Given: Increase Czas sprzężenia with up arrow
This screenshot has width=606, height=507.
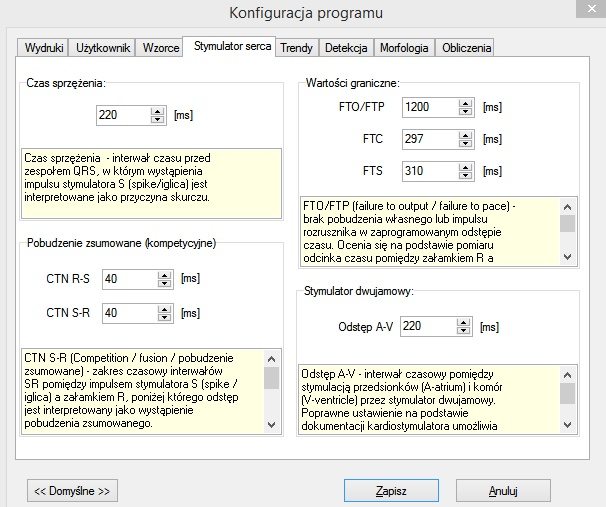Looking at the screenshot, I should pyautogui.click(x=156, y=111).
